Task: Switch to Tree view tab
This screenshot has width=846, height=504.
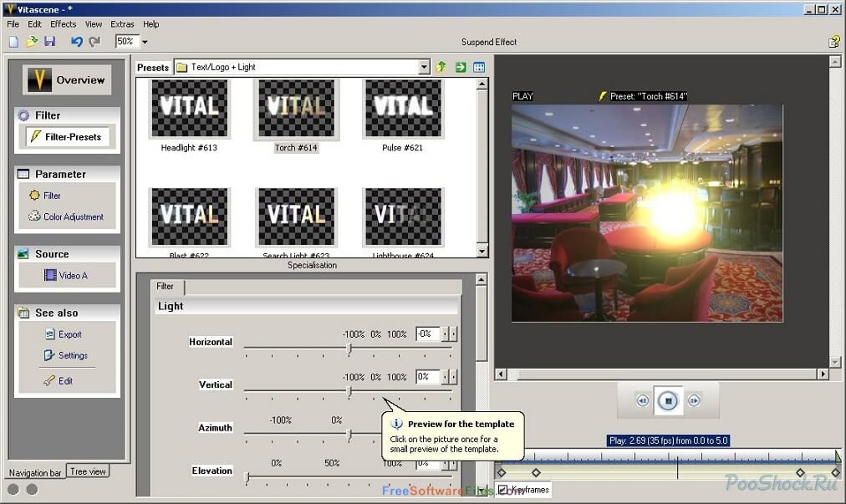Action: point(88,471)
